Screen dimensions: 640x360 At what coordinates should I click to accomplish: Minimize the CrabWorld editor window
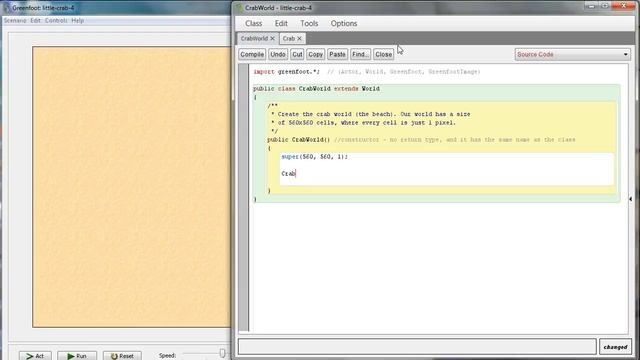tap(591, 6)
